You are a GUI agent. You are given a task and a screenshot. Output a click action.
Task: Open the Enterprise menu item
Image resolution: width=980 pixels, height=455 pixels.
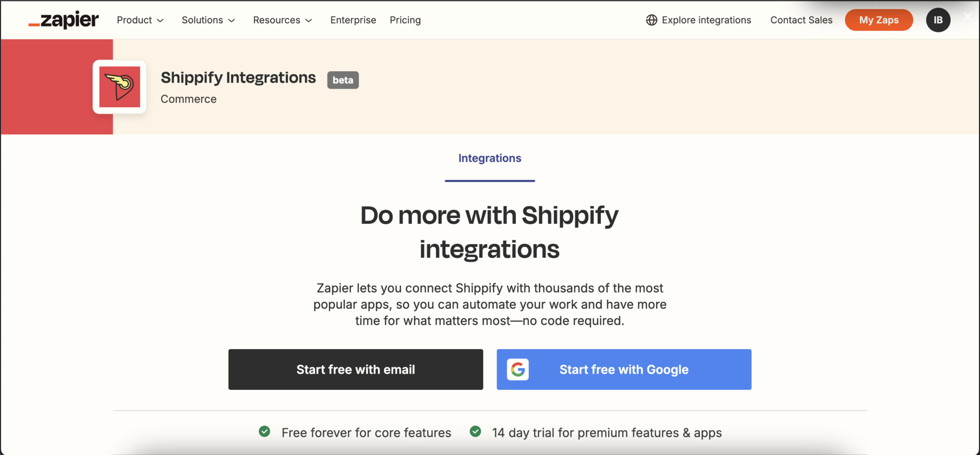(x=353, y=20)
